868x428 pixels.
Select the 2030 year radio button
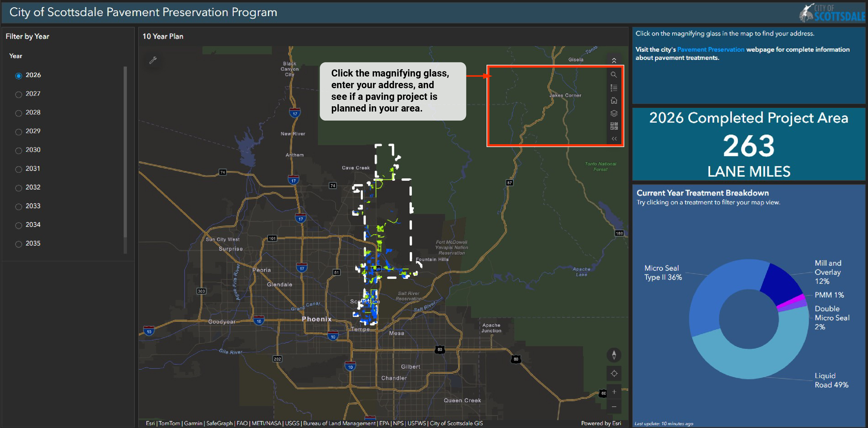click(19, 150)
